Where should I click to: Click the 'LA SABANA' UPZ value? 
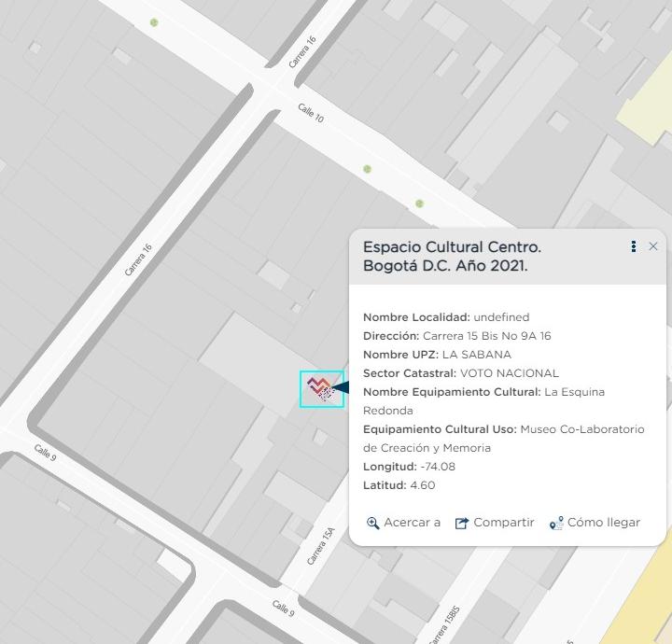click(x=476, y=354)
